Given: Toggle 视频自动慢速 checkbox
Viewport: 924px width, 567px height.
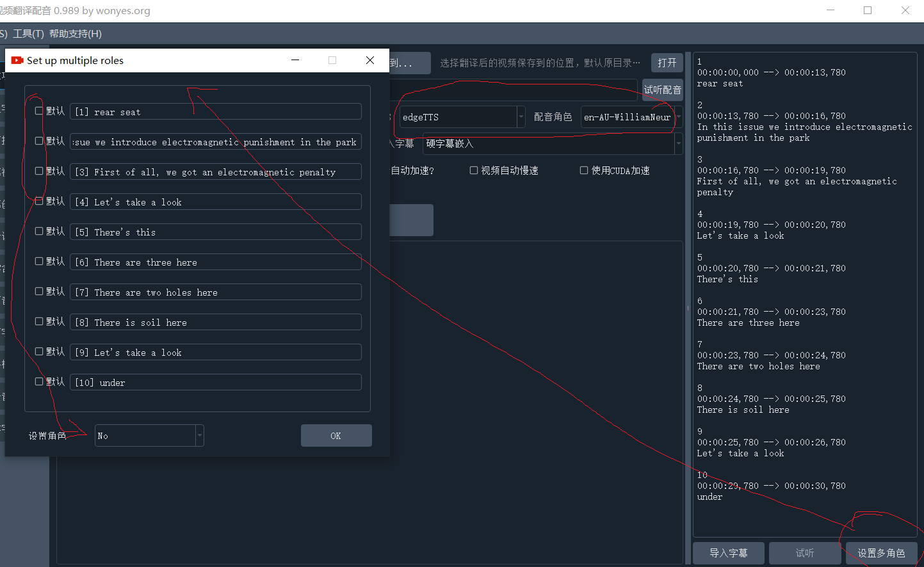Looking at the screenshot, I should 474,170.
